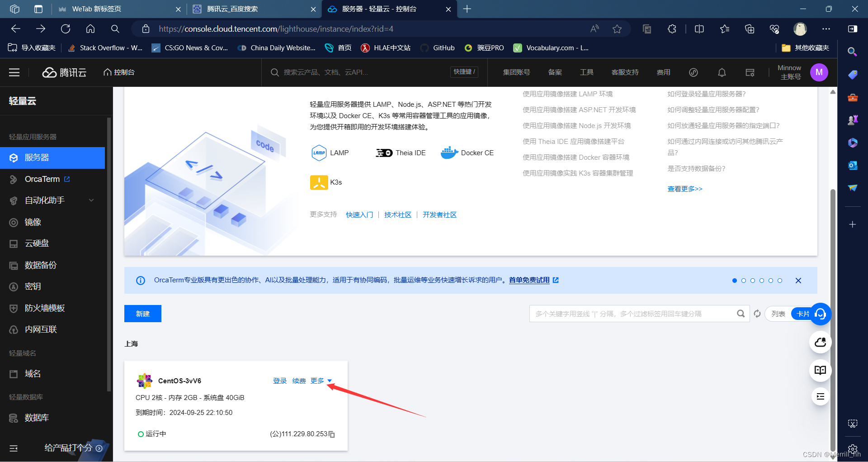The height and width of the screenshot is (462, 868).
Task: Open 使用应用镜像搭建 LAMP 环境 article
Action: (568, 94)
